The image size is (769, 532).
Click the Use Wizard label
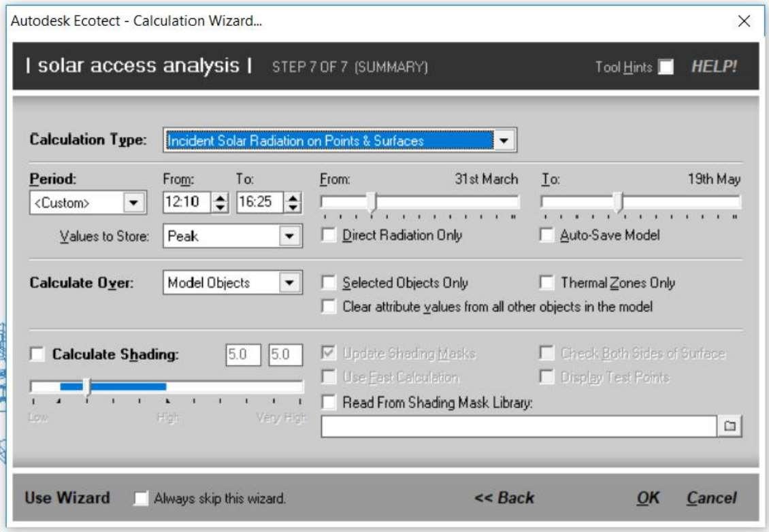(67, 498)
